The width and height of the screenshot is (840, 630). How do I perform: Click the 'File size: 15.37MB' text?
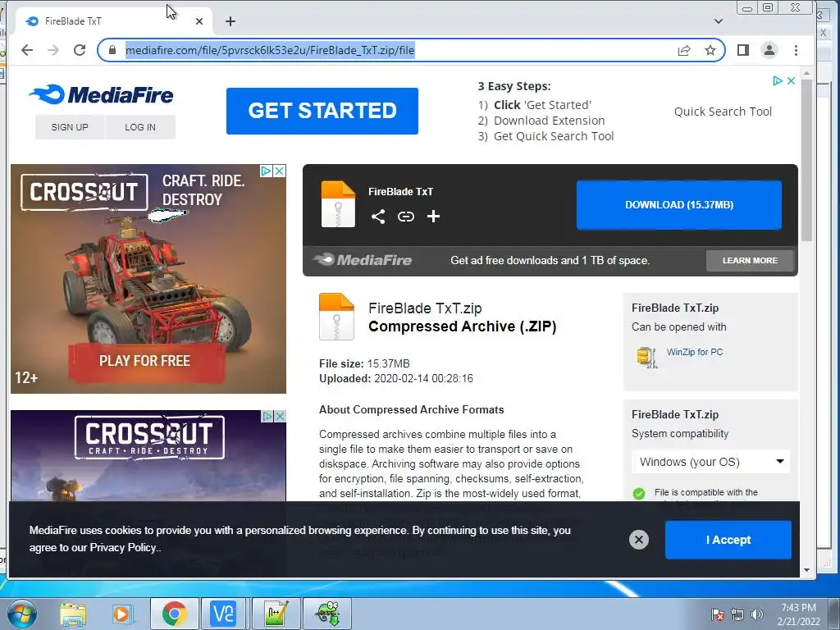click(364, 363)
